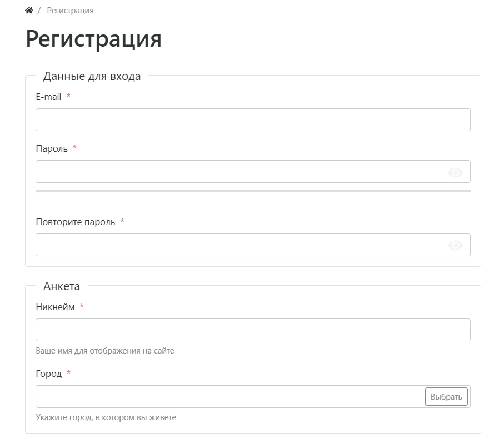
Task: Click hint 'Укажите город, в котором вы живете'
Action: click(106, 417)
